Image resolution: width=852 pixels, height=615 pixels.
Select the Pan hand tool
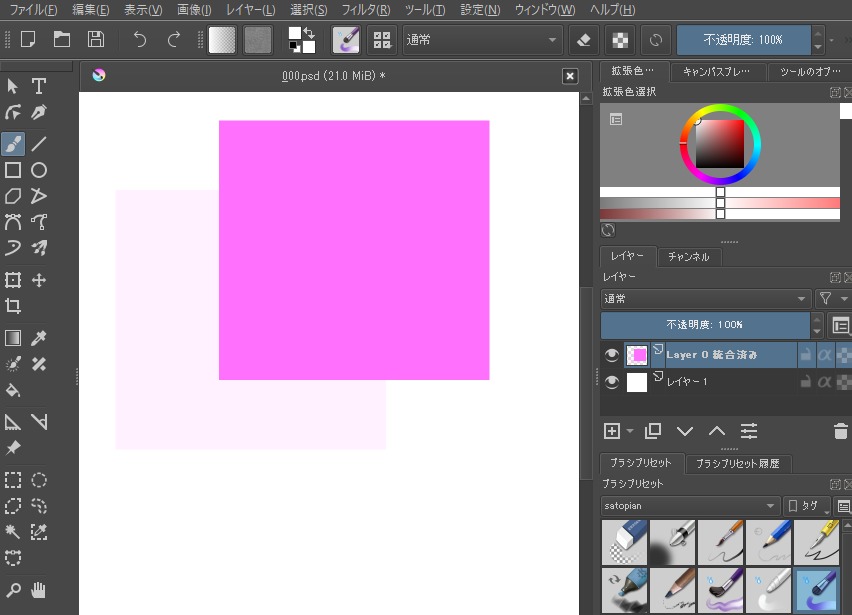coord(39,589)
